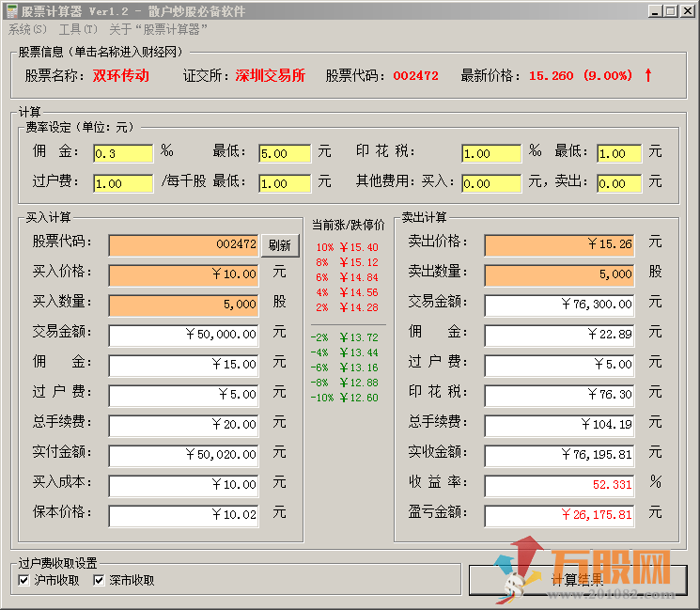Click the sell 总手续费 field ¥104.19
This screenshot has height=610, width=700.
click(x=559, y=426)
